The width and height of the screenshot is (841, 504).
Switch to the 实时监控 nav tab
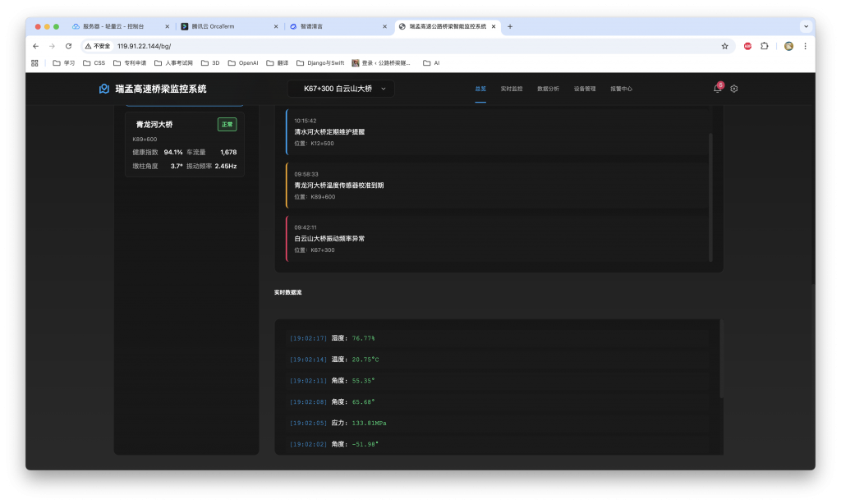(511, 89)
